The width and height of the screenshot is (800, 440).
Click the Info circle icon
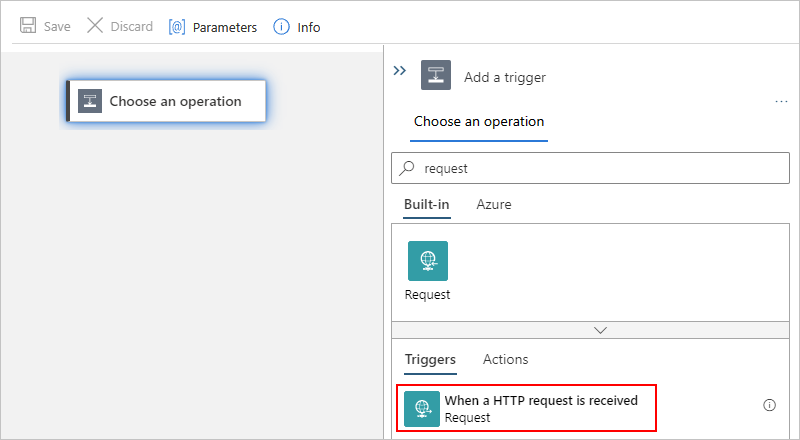(x=282, y=27)
